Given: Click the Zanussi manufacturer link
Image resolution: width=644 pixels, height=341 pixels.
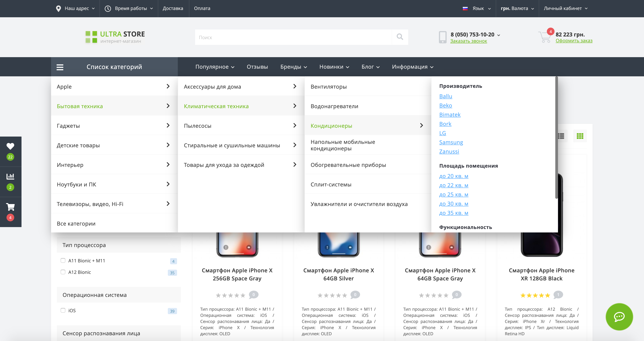Looking at the screenshot, I should [449, 151].
